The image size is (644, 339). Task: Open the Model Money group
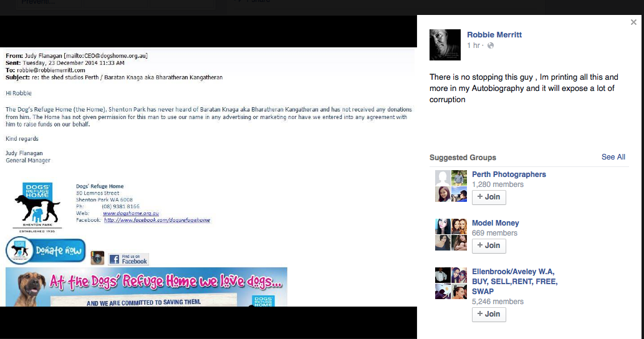[x=495, y=223]
